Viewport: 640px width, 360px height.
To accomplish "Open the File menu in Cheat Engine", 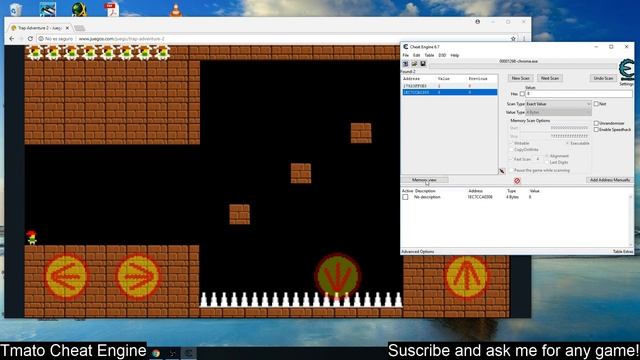I will 405,55.
